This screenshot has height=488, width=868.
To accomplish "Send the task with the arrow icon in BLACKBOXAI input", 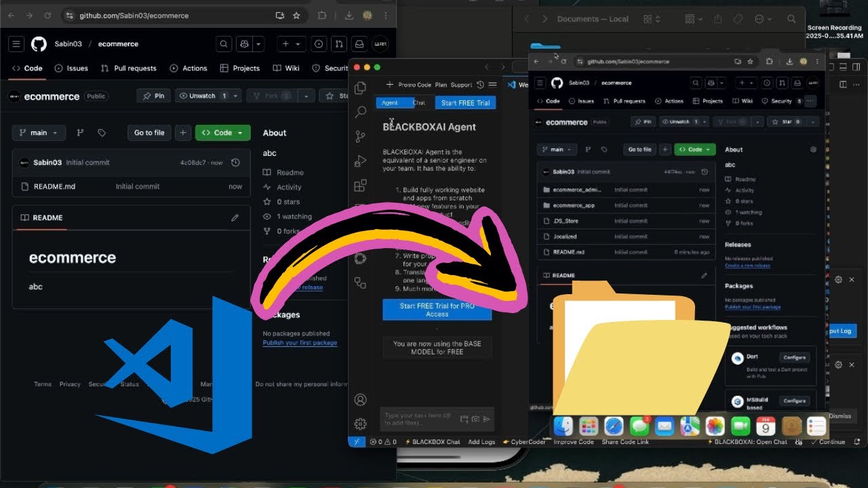I will 487,419.
